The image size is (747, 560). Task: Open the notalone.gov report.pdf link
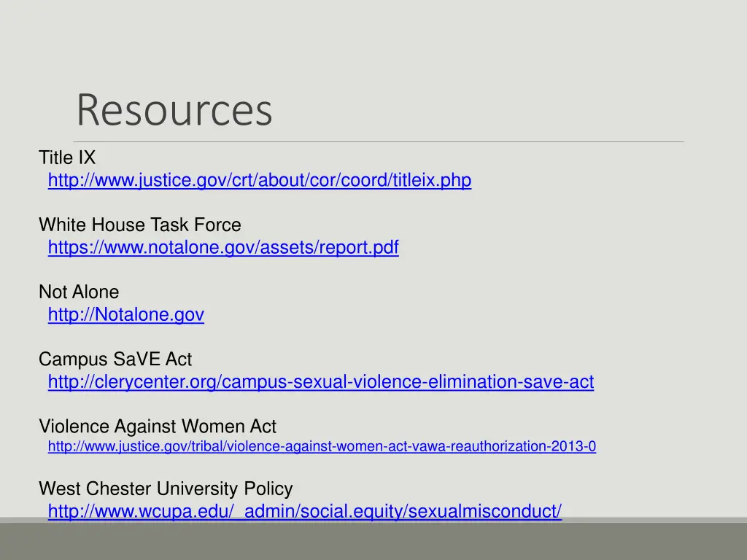click(x=222, y=248)
